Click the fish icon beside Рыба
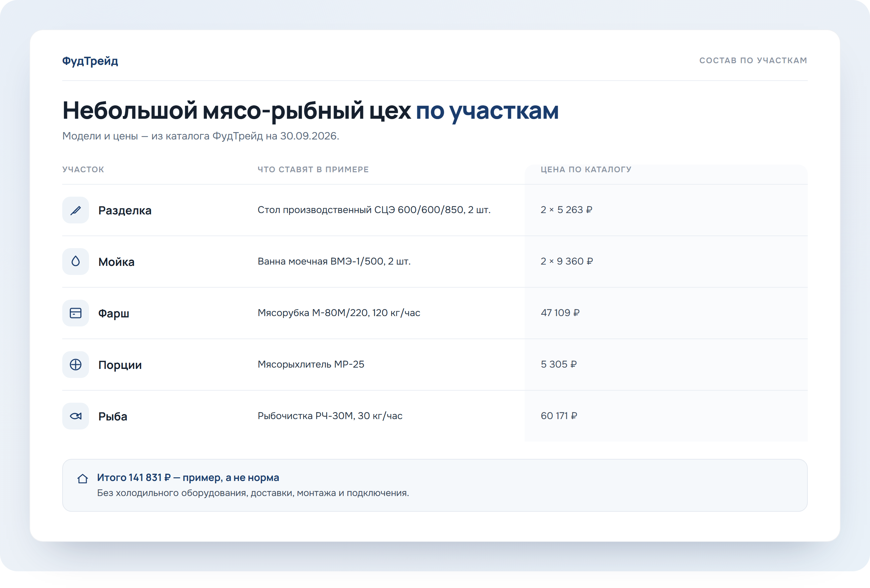Screen dimensions: 870x588 click(76, 416)
